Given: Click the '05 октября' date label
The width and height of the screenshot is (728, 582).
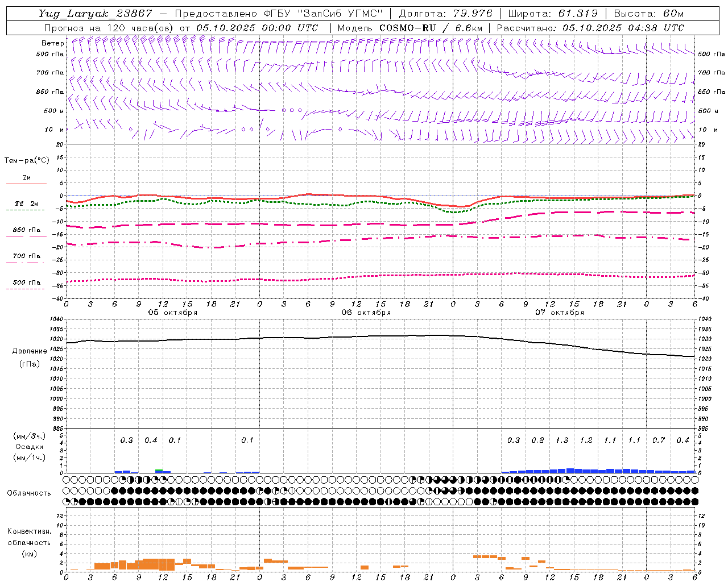Looking at the screenshot, I should coord(173,313).
